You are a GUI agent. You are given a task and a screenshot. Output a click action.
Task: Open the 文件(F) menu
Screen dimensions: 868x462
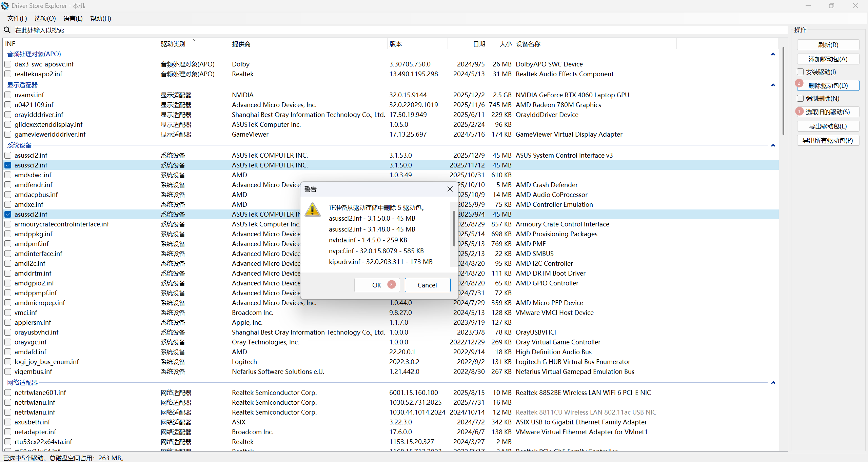17,18
